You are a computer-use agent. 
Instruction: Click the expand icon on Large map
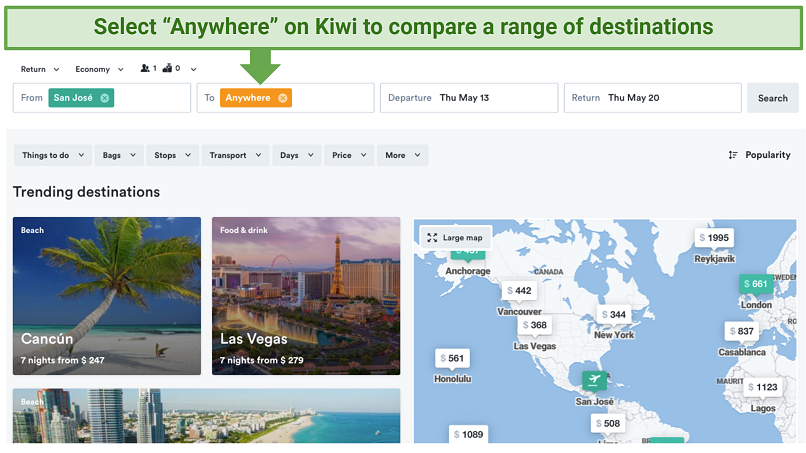[x=432, y=238]
